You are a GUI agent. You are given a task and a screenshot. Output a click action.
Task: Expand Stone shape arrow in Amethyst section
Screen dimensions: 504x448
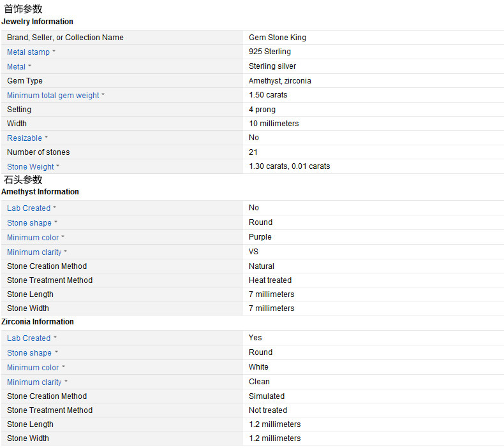click(56, 222)
